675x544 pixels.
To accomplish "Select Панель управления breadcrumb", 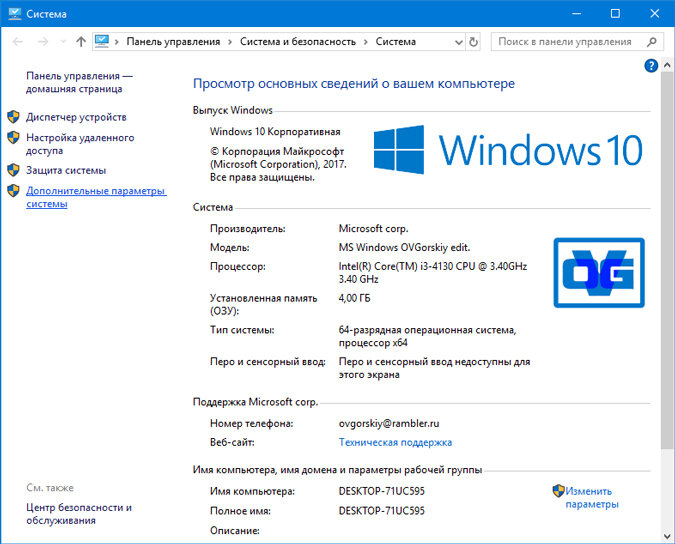I will [x=173, y=42].
